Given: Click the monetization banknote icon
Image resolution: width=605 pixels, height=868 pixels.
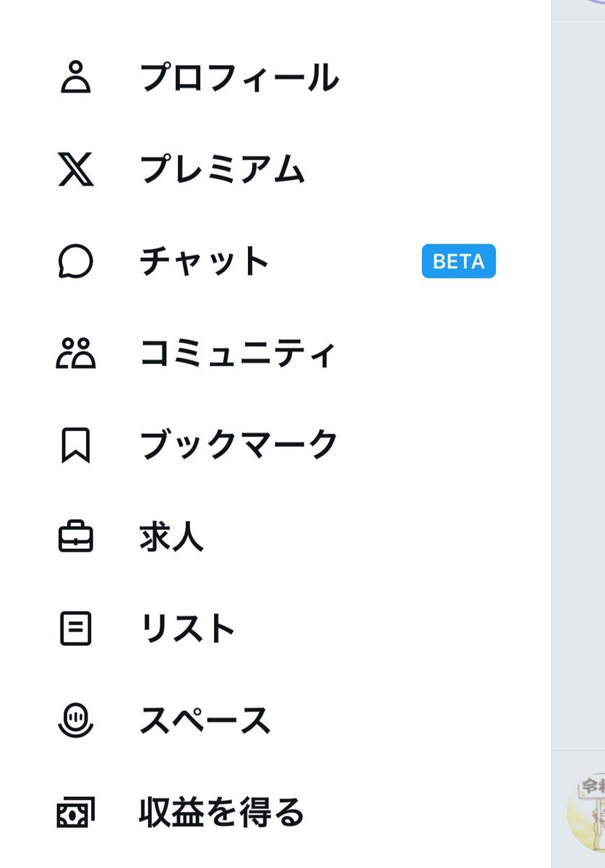Looking at the screenshot, I should 75,812.
